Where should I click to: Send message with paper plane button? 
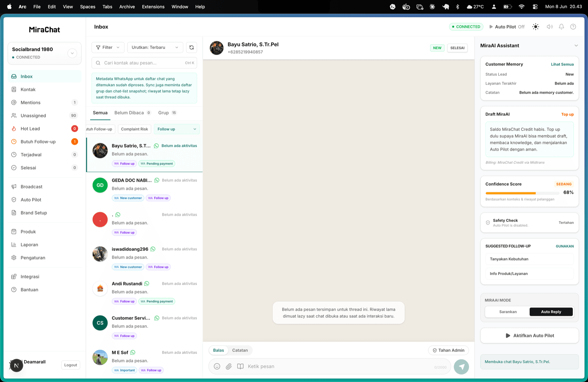461,367
